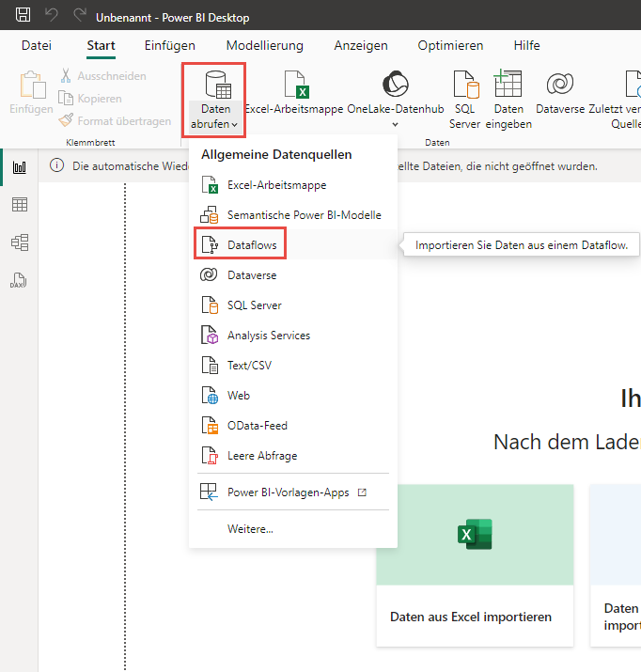Click the info icon in notification bar
This screenshot has width=641, height=672.
pyautogui.click(x=56, y=165)
